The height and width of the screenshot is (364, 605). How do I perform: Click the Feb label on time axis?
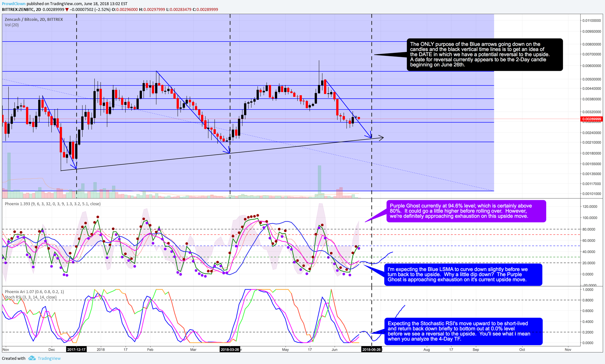pos(150,350)
